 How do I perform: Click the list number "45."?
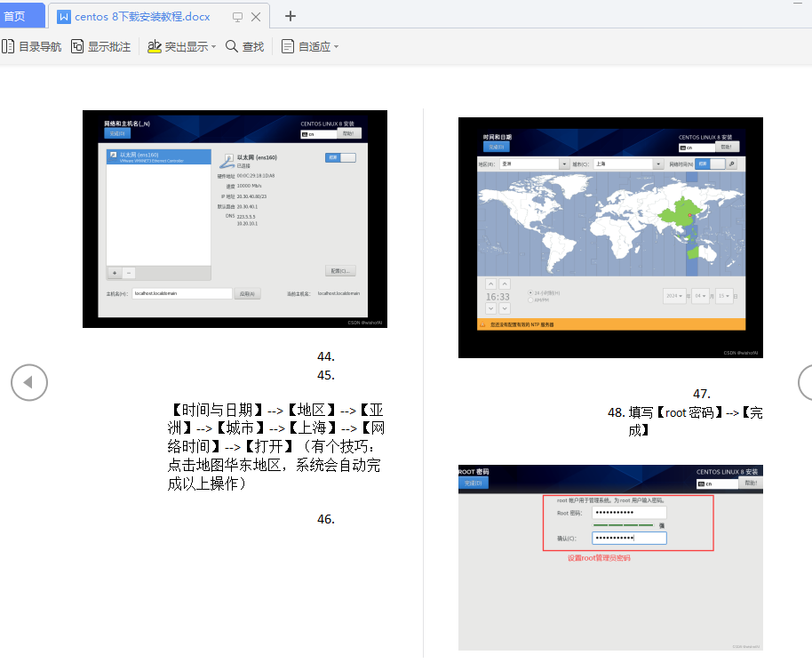[326, 375]
